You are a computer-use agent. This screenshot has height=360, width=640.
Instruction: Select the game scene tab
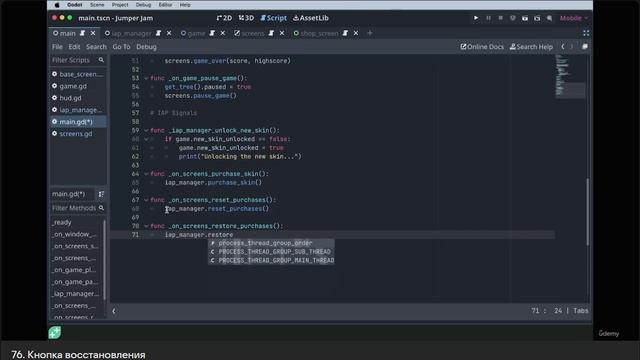[x=196, y=33]
